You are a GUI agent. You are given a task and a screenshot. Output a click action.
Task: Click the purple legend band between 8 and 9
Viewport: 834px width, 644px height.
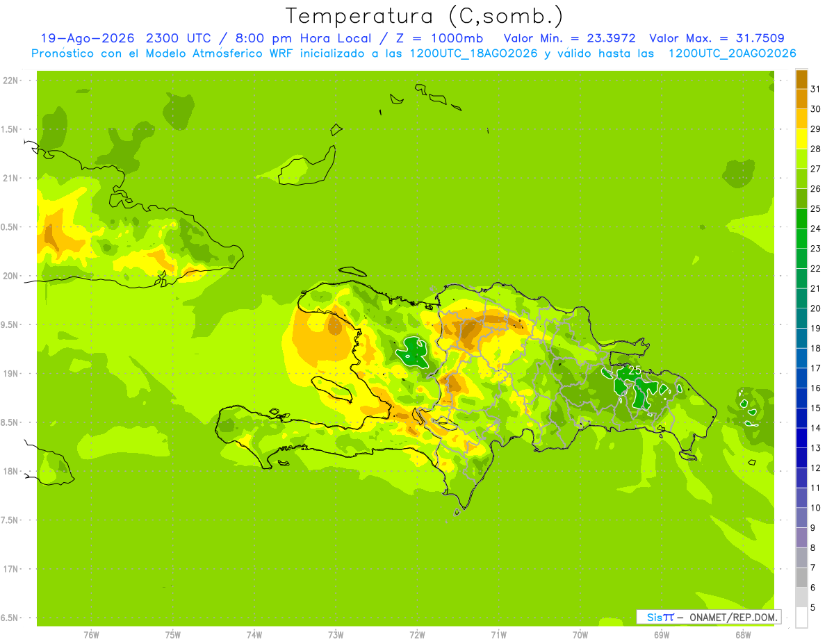coord(801,537)
